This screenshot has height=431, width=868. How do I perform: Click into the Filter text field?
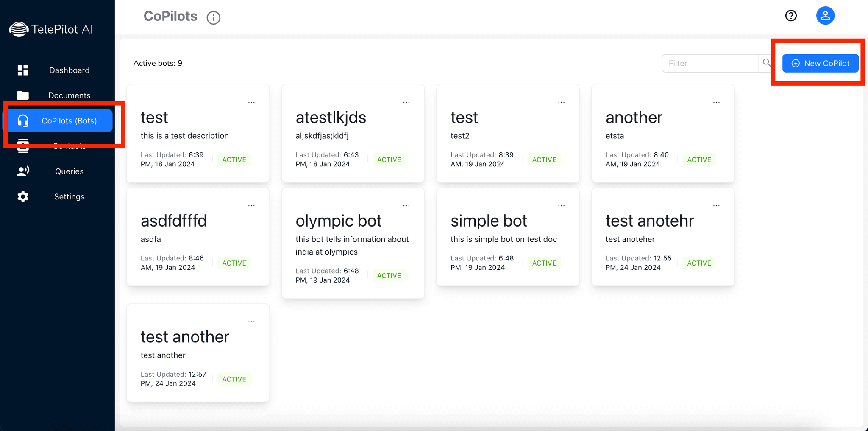tap(710, 63)
